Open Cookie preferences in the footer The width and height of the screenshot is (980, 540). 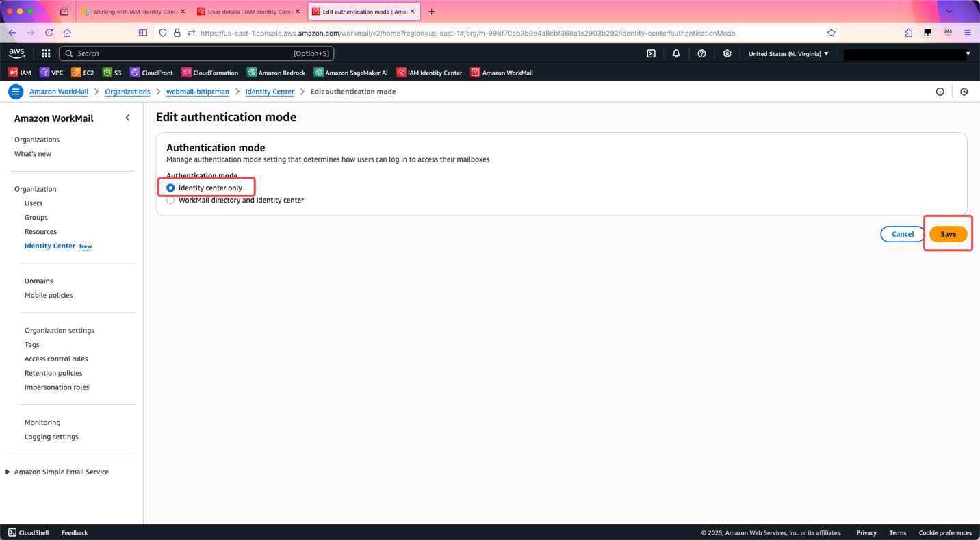click(945, 532)
